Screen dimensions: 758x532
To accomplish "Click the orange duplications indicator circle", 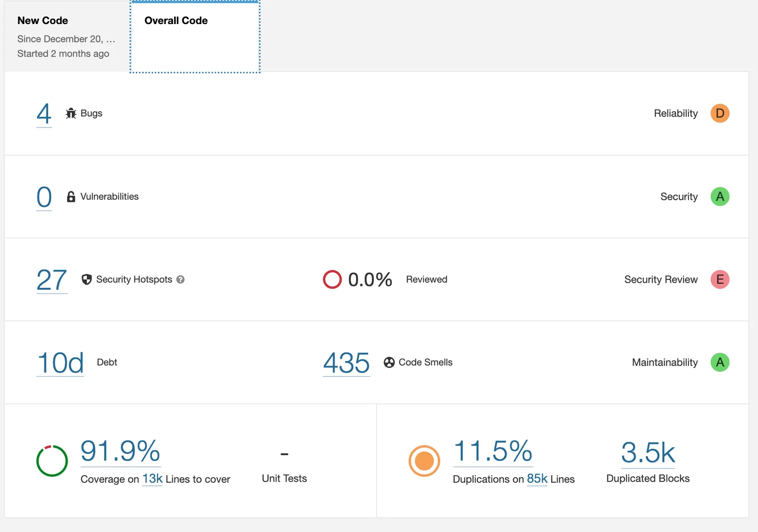I will click(425, 461).
